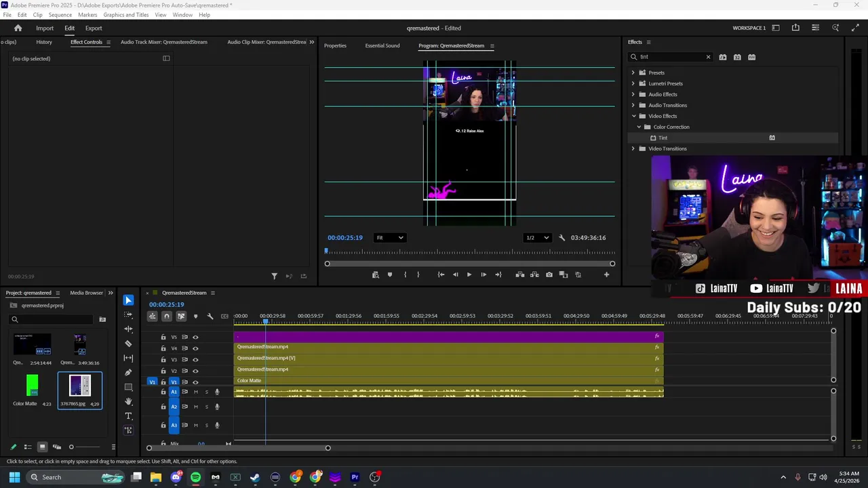Open the 1/2 playback resolution dropdown
868x488 pixels.
click(538, 238)
